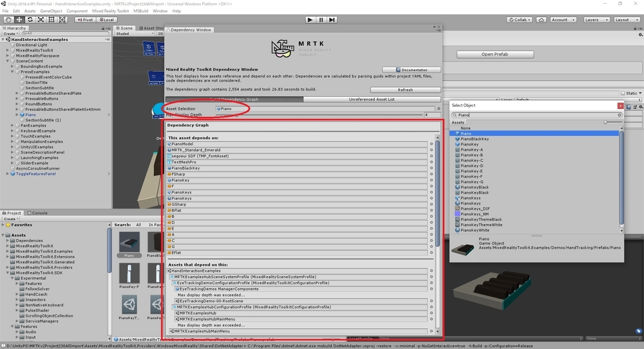Screen dimensions: 644x349
Task: Expand the PanExamples tree node
Action: click(13, 126)
